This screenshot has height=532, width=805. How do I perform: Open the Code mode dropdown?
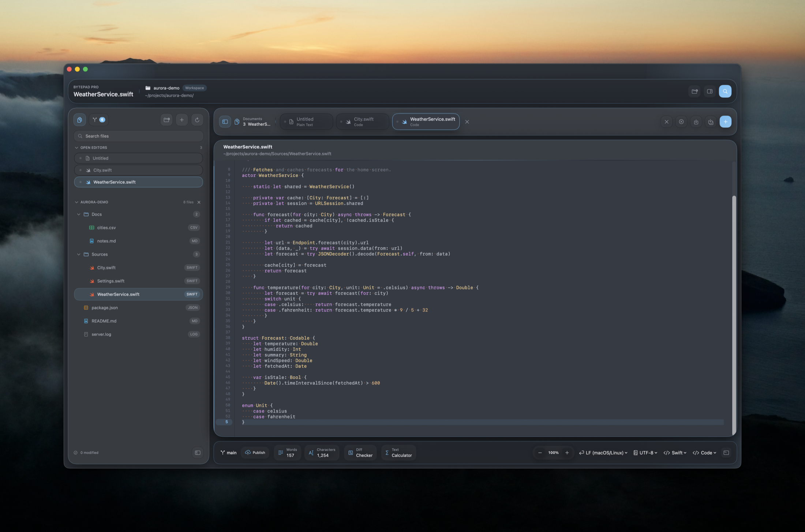pyautogui.click(x=704, y=453)
